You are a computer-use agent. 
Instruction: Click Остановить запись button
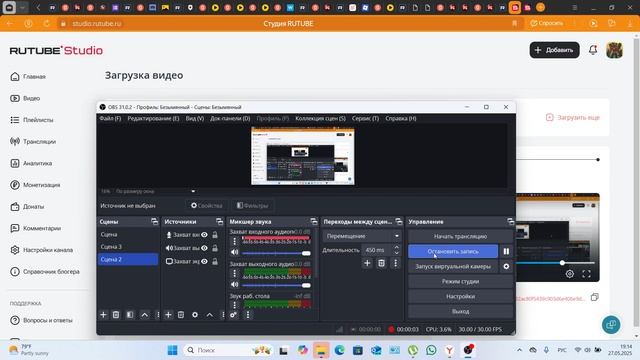pos(453,251)
